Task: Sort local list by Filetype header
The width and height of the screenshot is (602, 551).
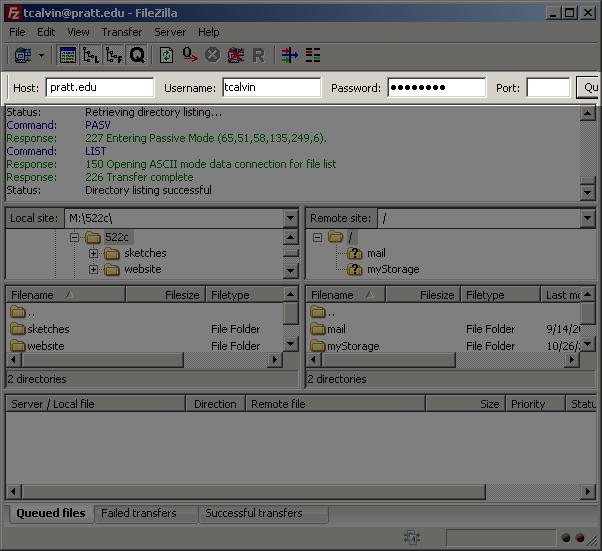Action: (x=245, y=295)
